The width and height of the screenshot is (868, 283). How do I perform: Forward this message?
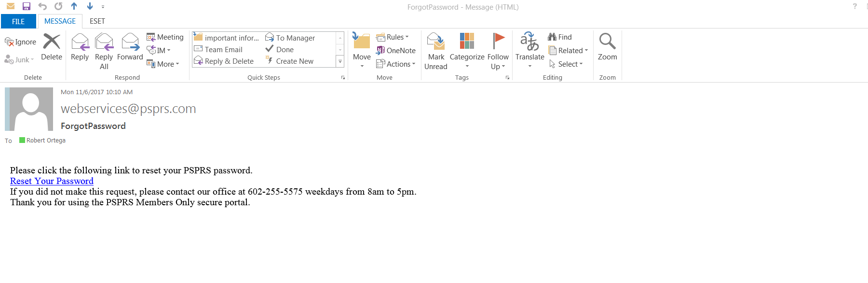click(130, 42)
